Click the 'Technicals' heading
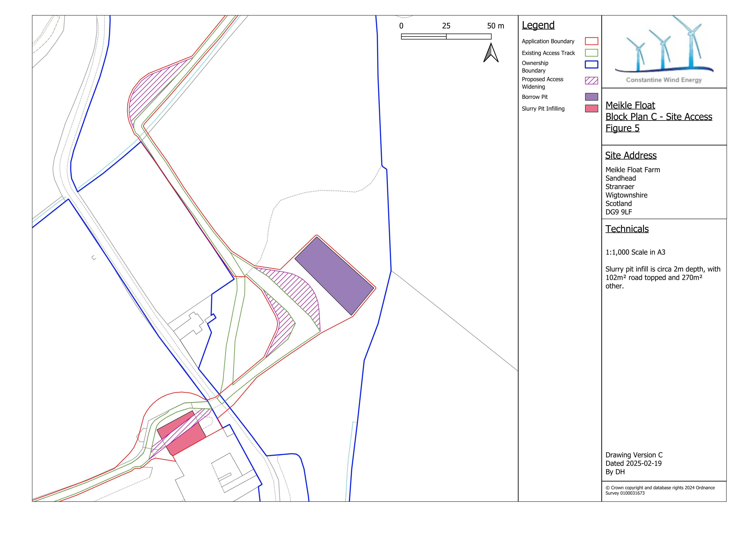This screenshot has height=535, width=756. [x=627, y=229]
